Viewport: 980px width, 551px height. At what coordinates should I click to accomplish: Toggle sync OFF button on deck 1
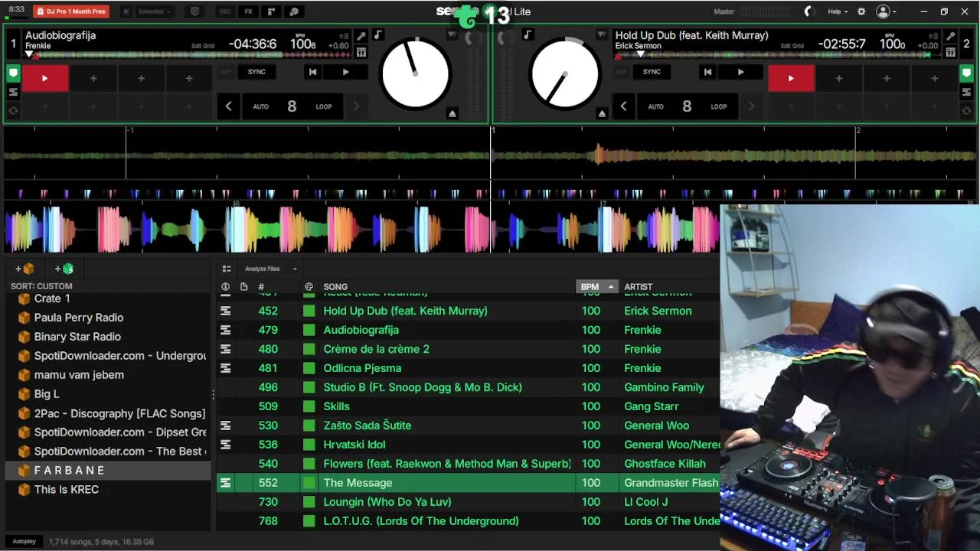click(x=226, y=72)
